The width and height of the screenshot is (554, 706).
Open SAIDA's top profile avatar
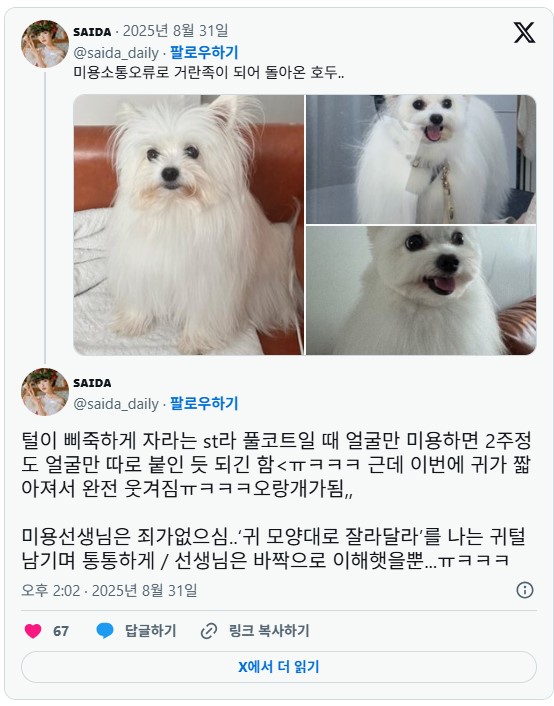pyautogui.click(x=45, y=44)
